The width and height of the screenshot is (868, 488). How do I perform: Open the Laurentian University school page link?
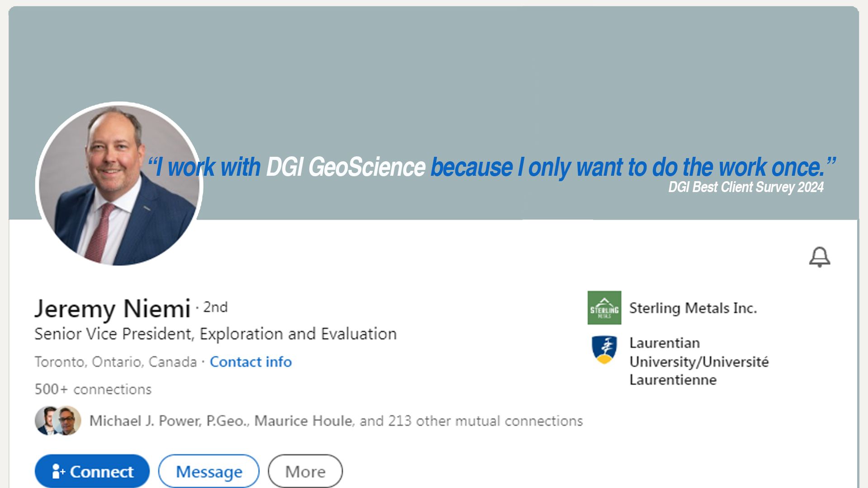point(699,361)
